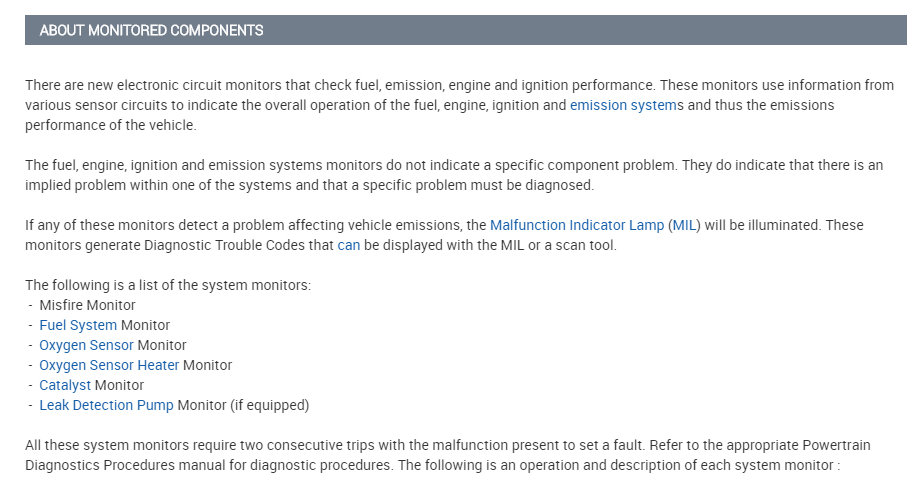The image size is (921, 492).
Task: Click "Monitor" text after Fuel System link
Action: tap(146, 325)
